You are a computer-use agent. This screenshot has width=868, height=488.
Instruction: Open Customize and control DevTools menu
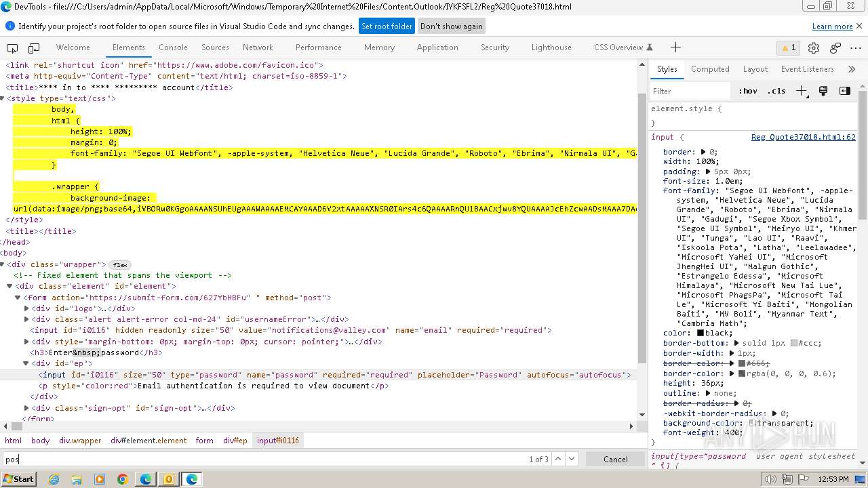[856, 47]
